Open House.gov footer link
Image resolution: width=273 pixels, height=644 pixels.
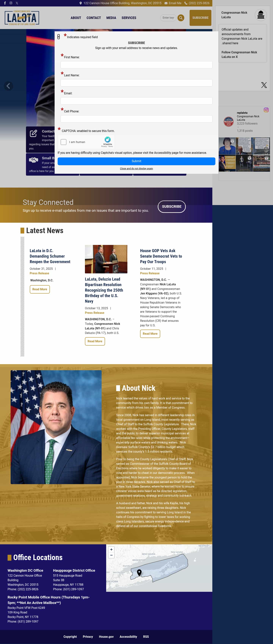tap(106, 636)
